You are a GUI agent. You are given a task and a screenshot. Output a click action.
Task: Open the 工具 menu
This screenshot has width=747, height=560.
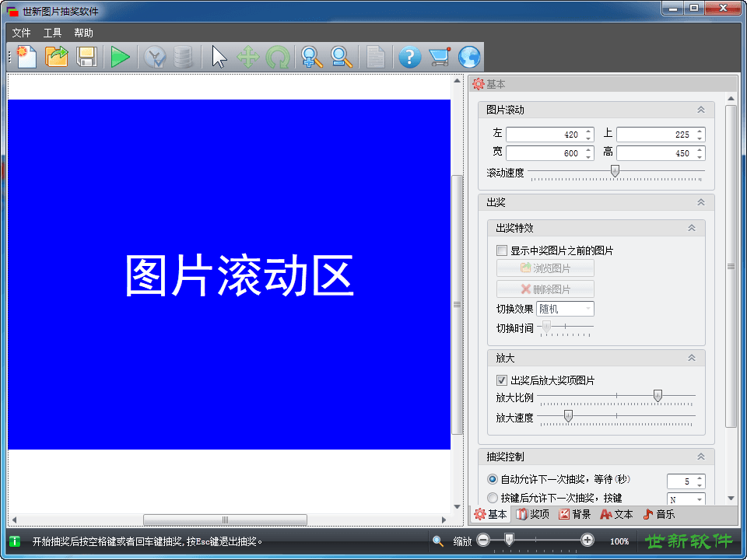52,33
